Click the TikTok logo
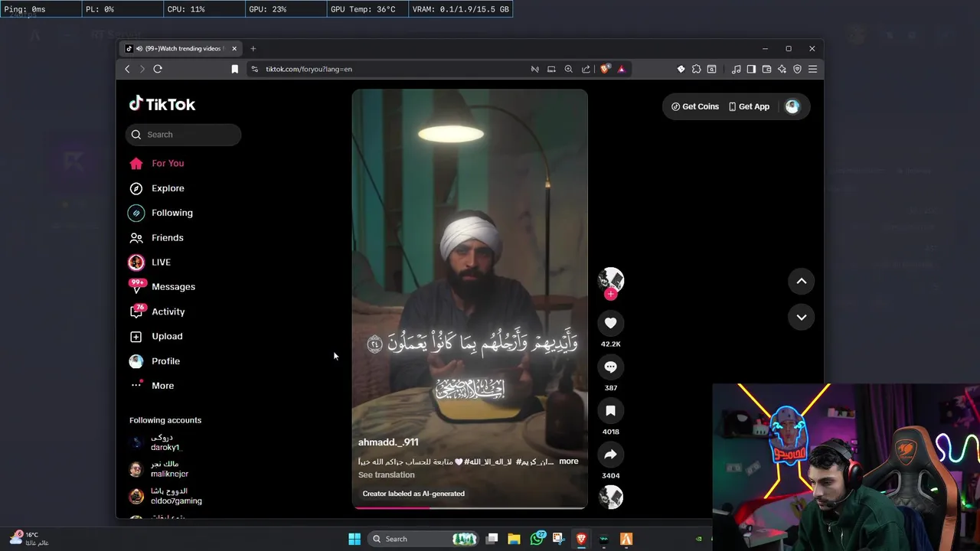 tap(162, 104)
